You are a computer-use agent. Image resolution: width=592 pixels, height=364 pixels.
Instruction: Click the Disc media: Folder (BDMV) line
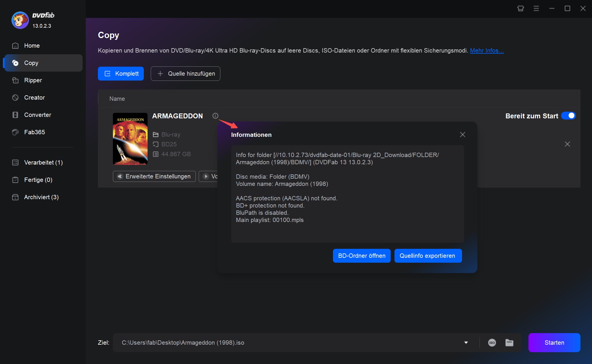click(273, 177)
